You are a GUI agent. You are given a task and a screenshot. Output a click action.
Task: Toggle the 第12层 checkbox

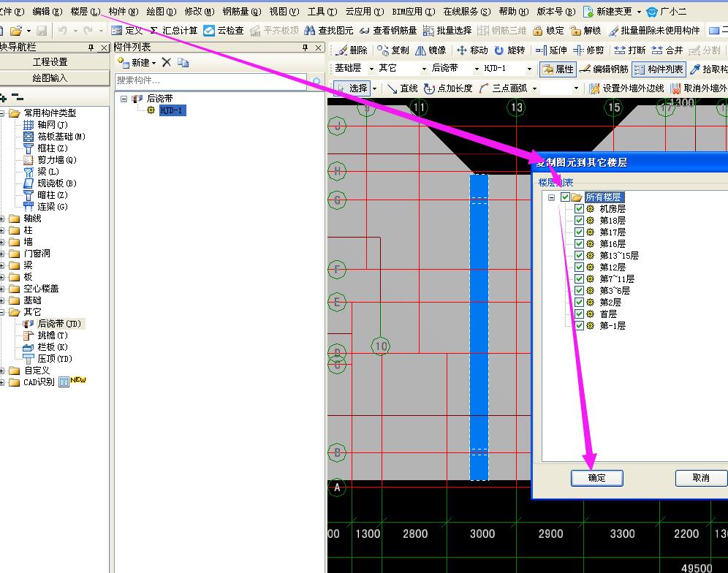579,267
